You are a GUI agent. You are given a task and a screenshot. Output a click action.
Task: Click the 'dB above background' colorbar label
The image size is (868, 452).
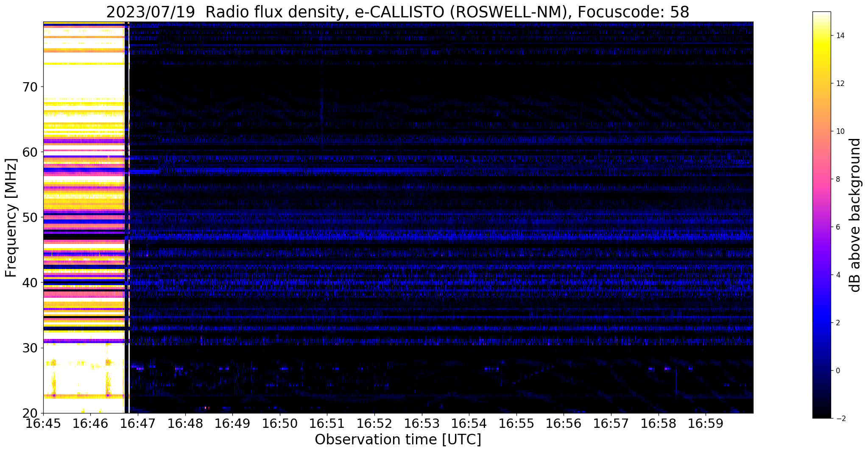coord(855,215)
